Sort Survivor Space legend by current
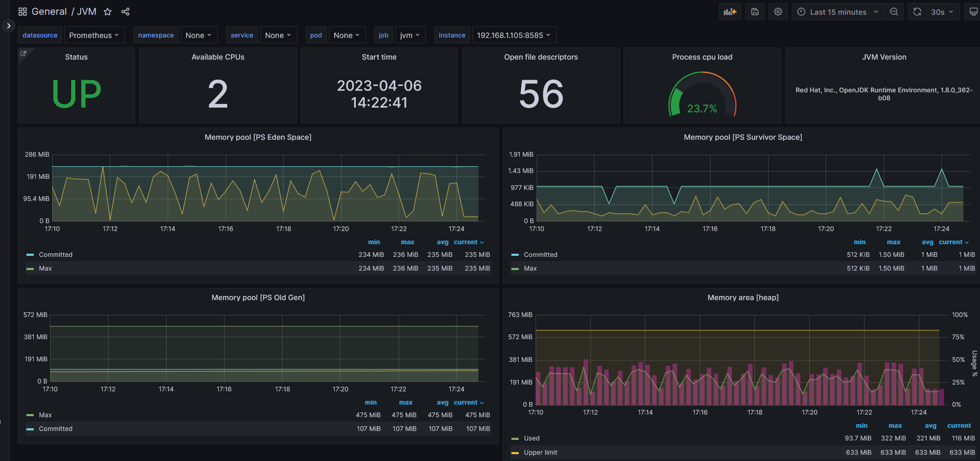 [x=953, y=242]
